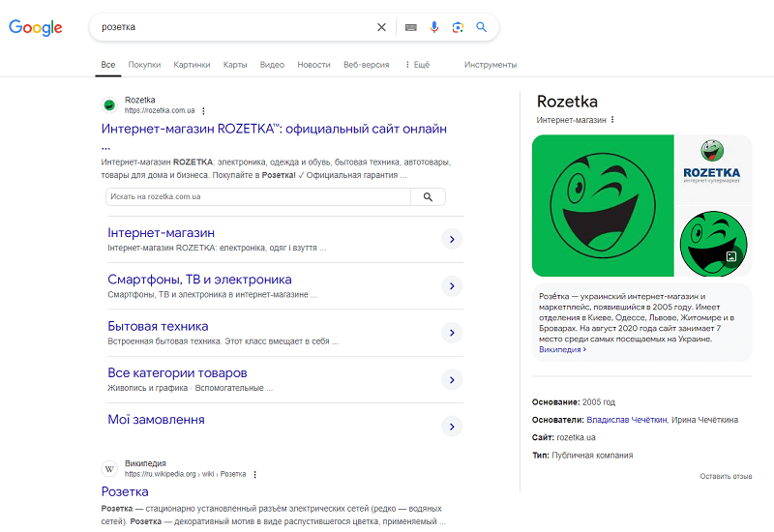Open the round green smiley thumbnail

(x=713, y=242)
